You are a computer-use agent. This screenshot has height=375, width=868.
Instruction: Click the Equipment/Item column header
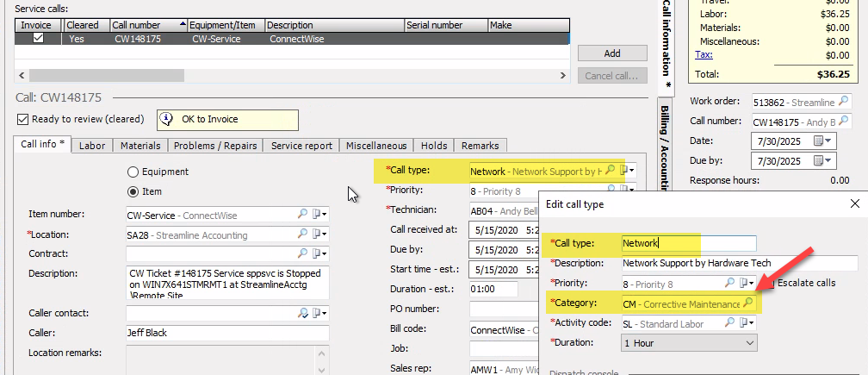(226, 25)
